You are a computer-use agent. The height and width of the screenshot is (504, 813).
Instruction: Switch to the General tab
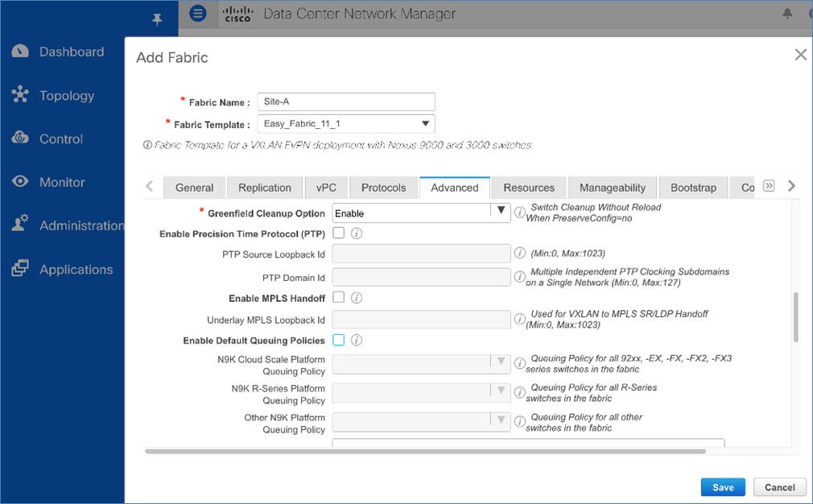coord(195,188)
